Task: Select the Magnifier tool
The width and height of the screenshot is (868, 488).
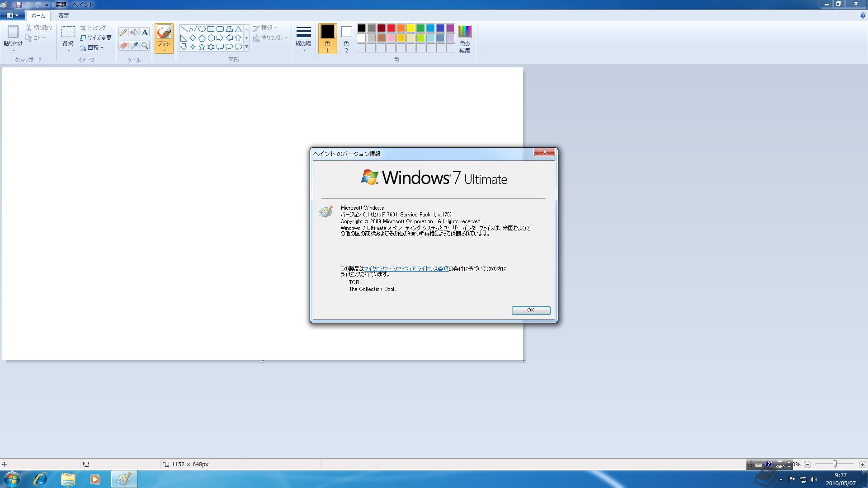Action: [x=145, y=46]
